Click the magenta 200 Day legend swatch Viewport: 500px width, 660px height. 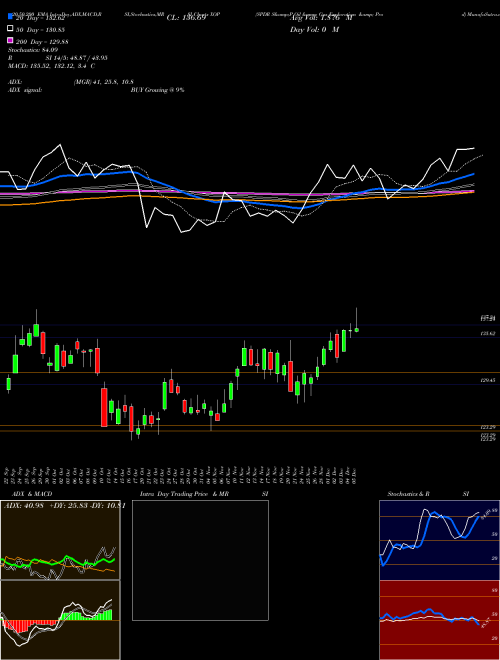point(10,40)
